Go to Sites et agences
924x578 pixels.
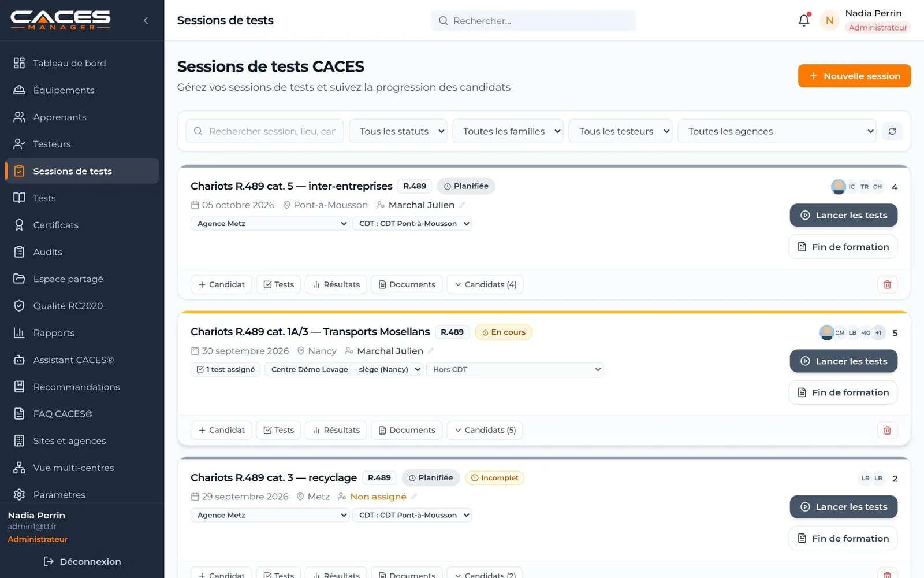[82, 440]
